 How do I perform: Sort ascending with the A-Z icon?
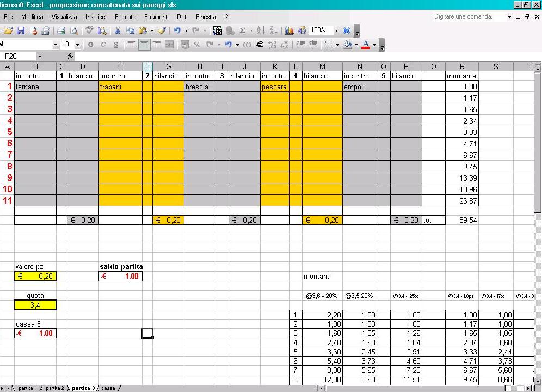click(x=260, y=31)
